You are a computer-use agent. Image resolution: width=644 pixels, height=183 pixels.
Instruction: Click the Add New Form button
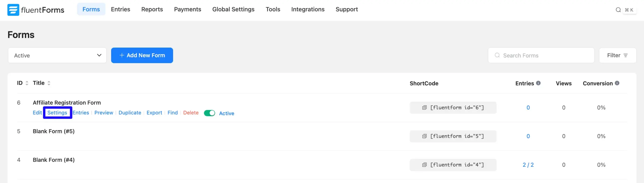(x=142, y=55)
